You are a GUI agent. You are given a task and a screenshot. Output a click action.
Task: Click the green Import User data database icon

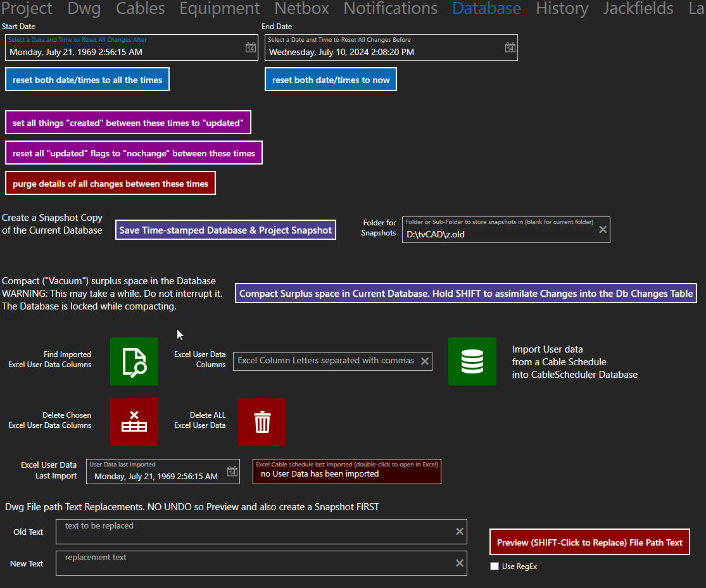[x=472, y=361]
